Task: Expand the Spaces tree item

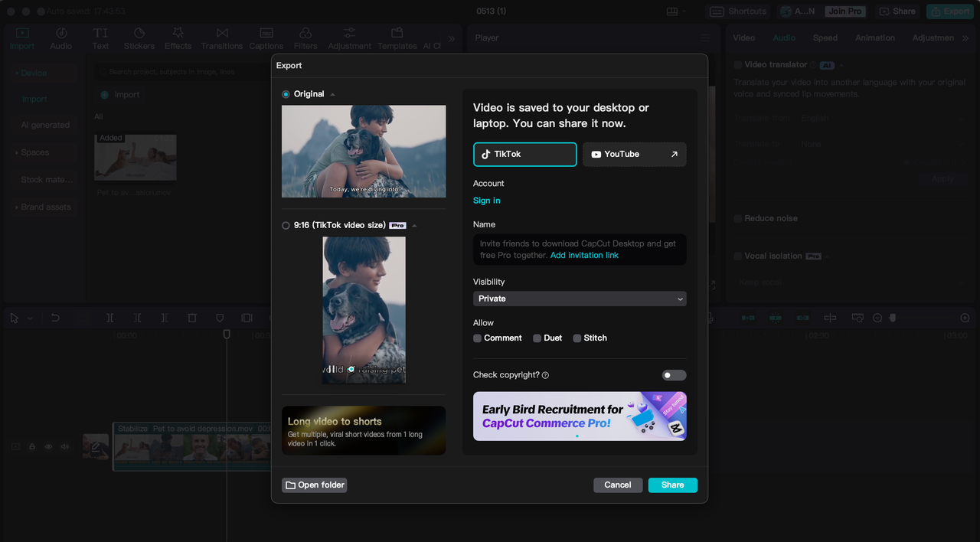Action: [x=17, y=153]
